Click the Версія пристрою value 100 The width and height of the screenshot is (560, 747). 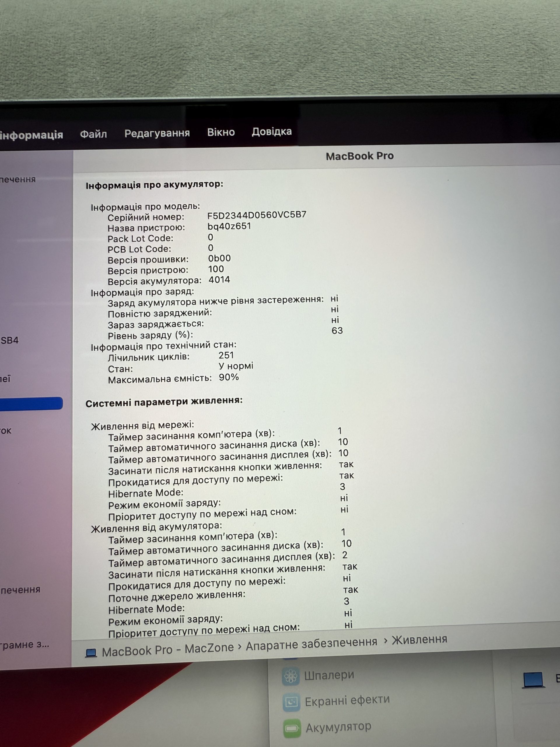[216, 269]
